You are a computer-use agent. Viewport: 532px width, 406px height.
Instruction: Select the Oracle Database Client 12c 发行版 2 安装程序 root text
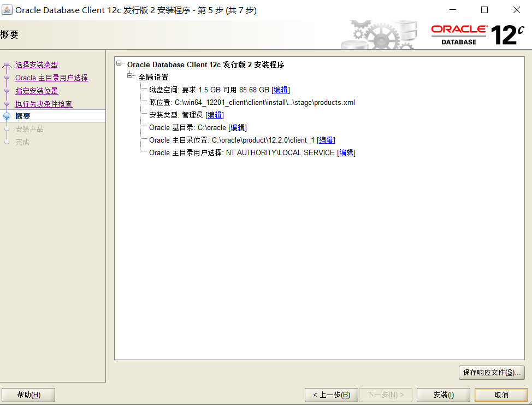click(205, 64)
